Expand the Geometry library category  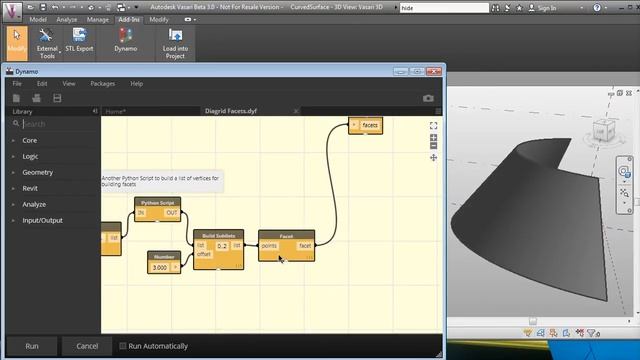(x=38, y=172)
